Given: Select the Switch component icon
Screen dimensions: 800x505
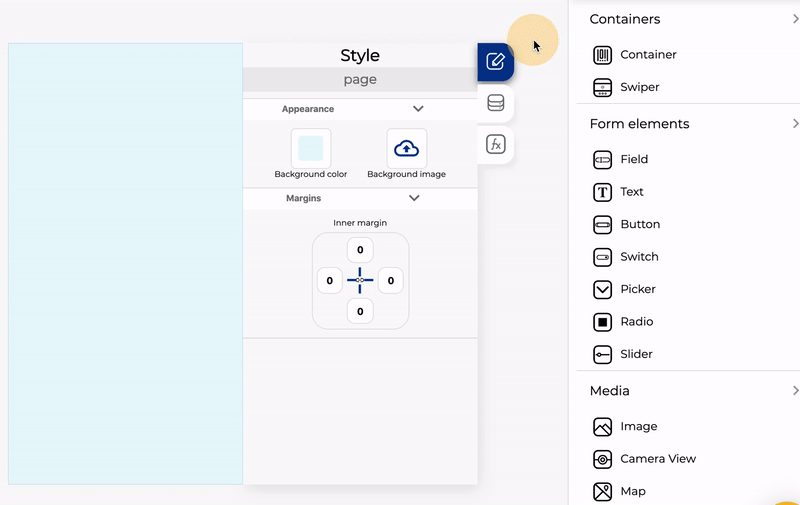Looking at the screenshot, I should [x=603, y=257].
